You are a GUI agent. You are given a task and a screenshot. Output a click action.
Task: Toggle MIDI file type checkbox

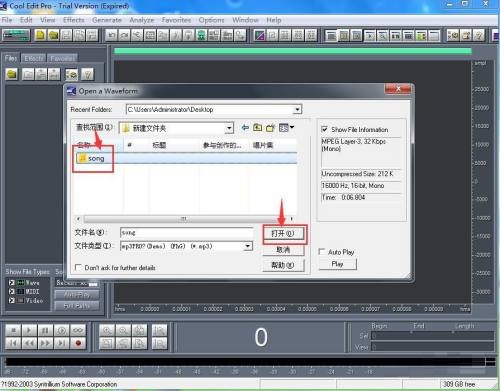(x=12, y=291)
